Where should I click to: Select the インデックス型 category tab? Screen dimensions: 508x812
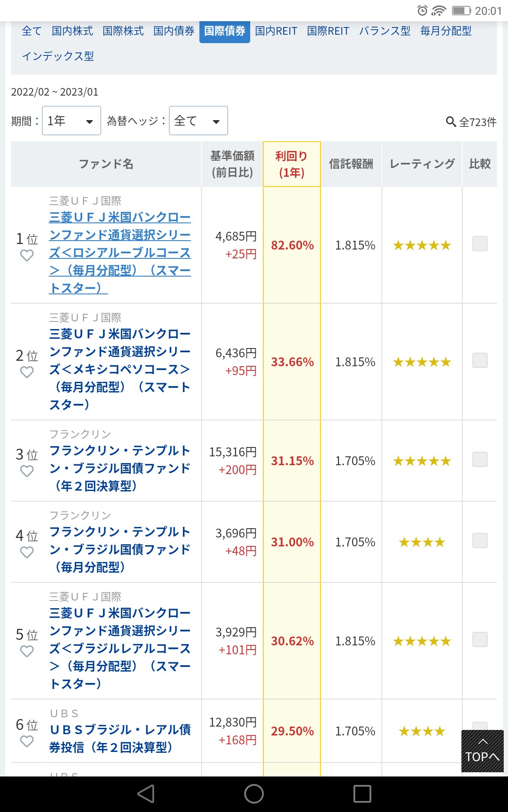click(58, 56)
